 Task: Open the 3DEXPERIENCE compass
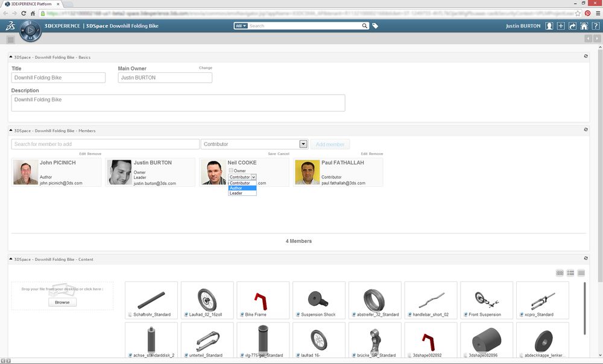coord(30,30)
